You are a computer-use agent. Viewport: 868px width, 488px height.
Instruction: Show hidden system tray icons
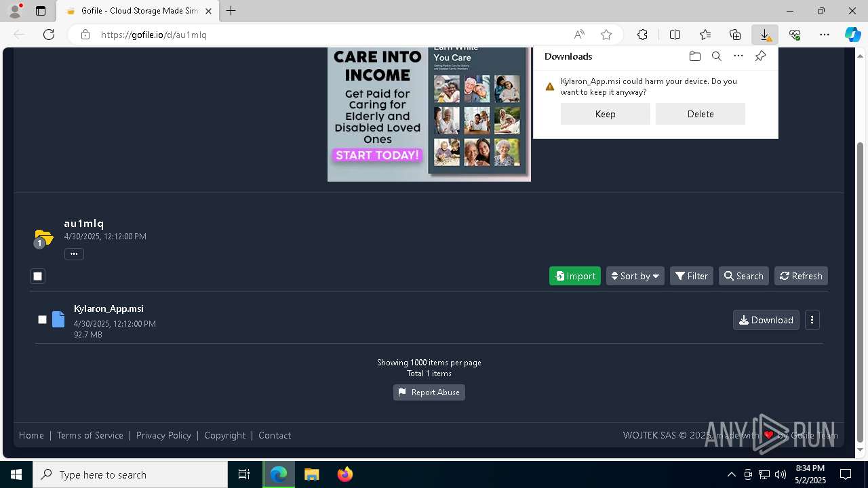click(731, 474)
